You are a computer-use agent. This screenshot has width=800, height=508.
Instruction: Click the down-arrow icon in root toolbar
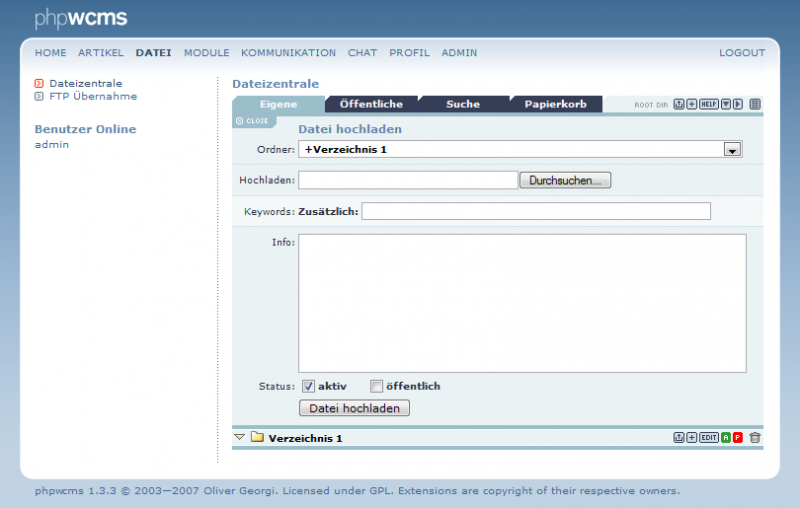pos(726,104)
